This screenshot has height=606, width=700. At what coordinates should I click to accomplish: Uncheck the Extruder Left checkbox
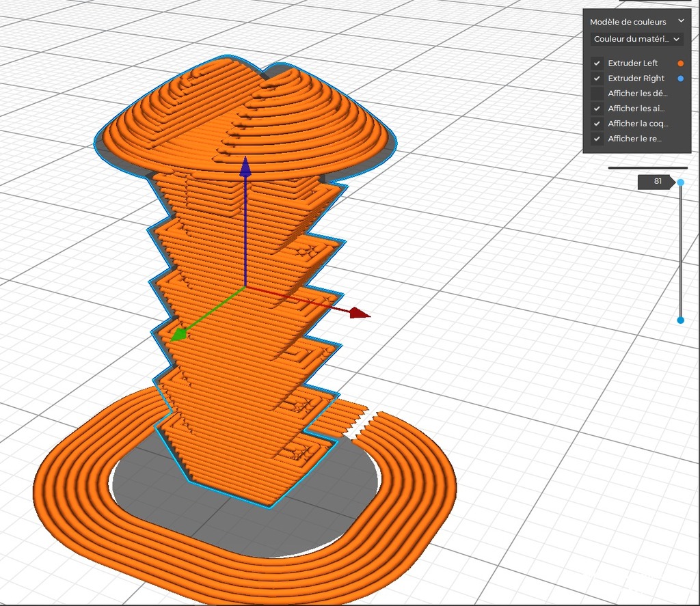click(597, 64)
